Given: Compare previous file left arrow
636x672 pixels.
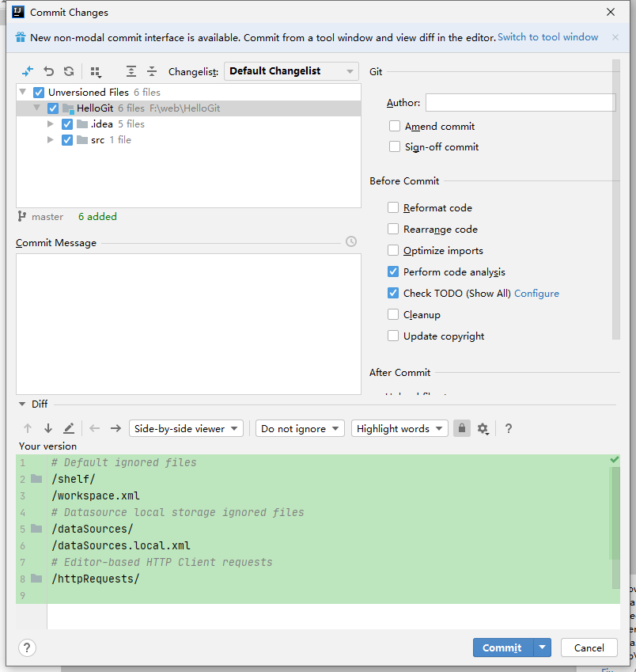Looking at the screenshot, I should (95, 428).
